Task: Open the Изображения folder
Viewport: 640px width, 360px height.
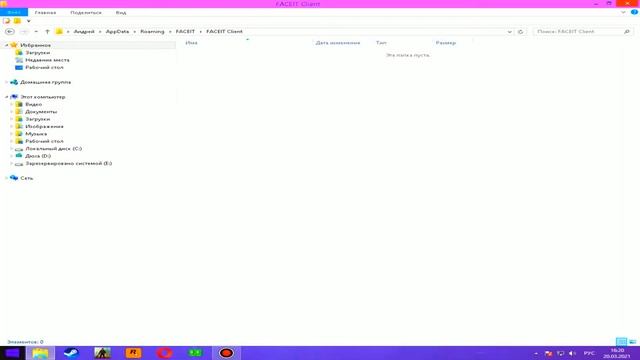Action: click(44, 127)
